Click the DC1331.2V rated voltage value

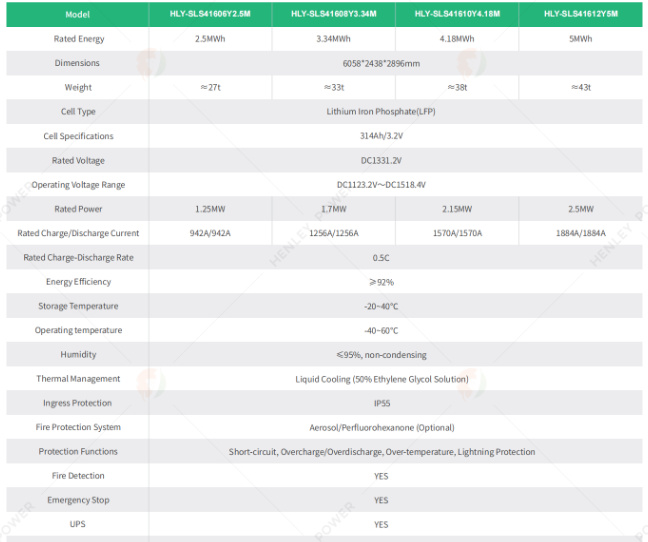click(x=381, y=160)
